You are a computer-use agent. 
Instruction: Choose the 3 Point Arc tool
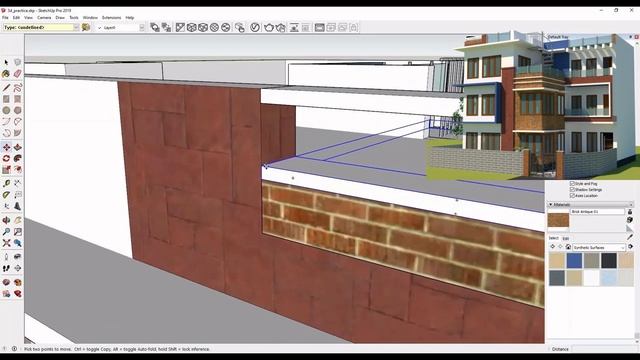click(6, 133)
